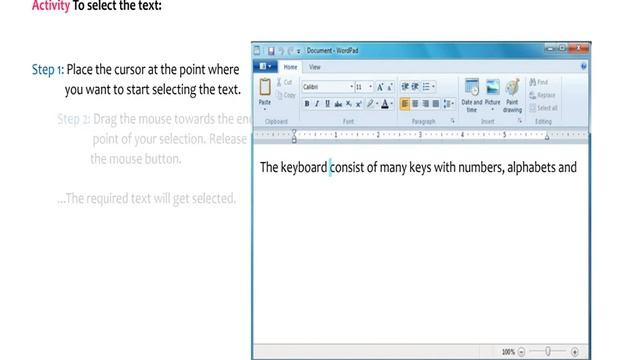
Task: Click the Undo icon in title bar
Action: (281, 51)
